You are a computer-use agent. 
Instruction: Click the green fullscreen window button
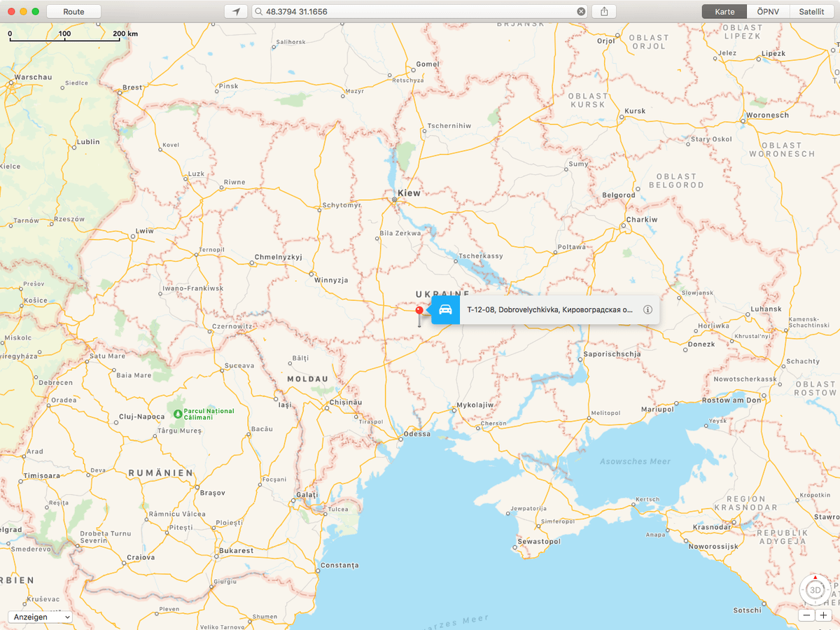click(36, 12)
